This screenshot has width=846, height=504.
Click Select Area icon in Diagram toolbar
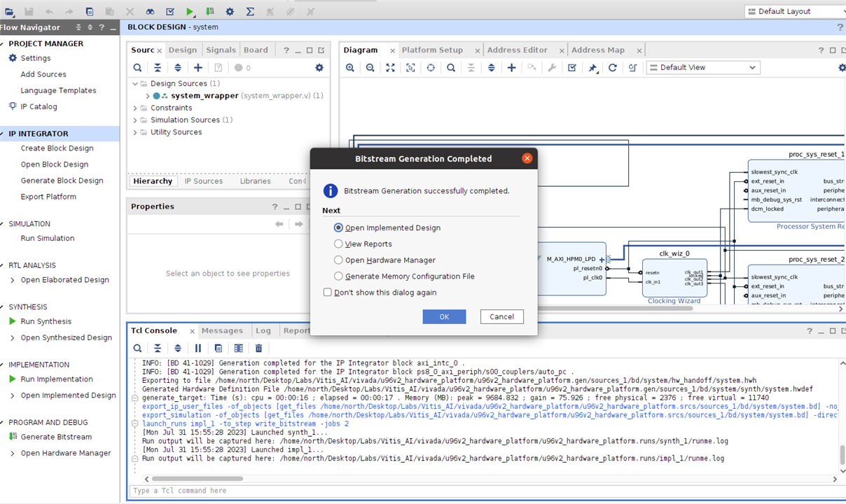411,68
